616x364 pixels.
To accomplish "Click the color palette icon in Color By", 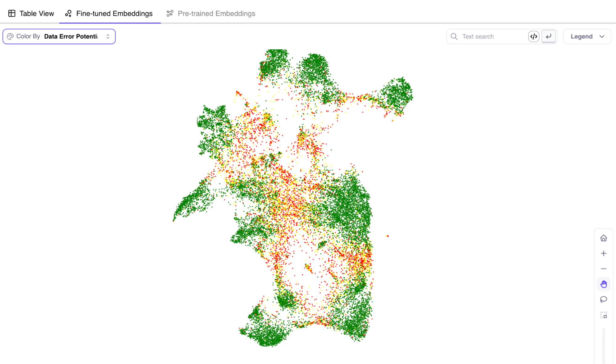I will (10, 36).
